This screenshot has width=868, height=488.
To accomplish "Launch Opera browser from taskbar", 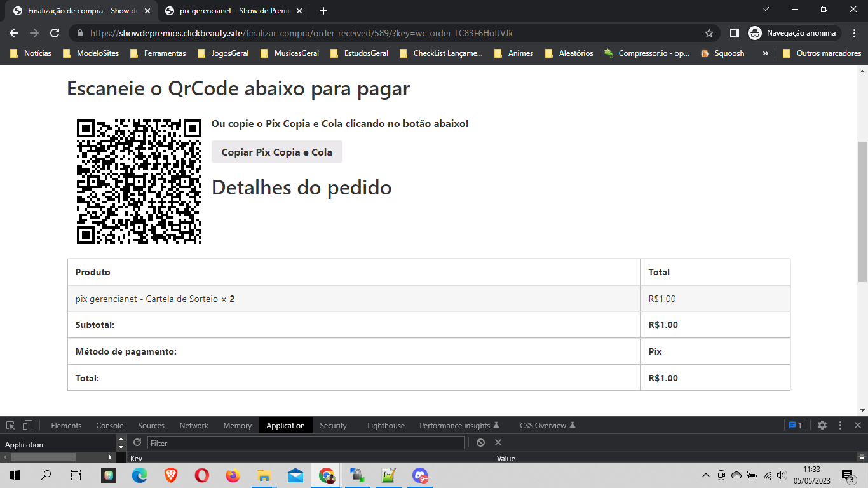I will coord(202,475).
